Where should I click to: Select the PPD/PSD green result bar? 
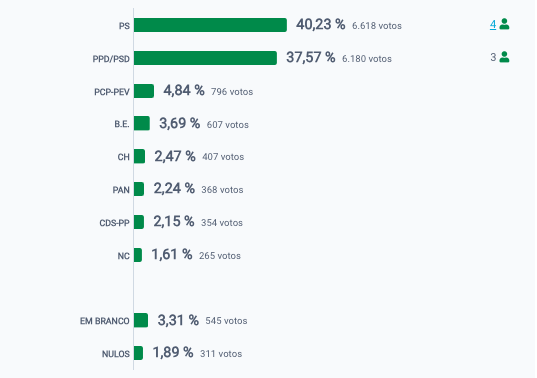pos(205,58)
